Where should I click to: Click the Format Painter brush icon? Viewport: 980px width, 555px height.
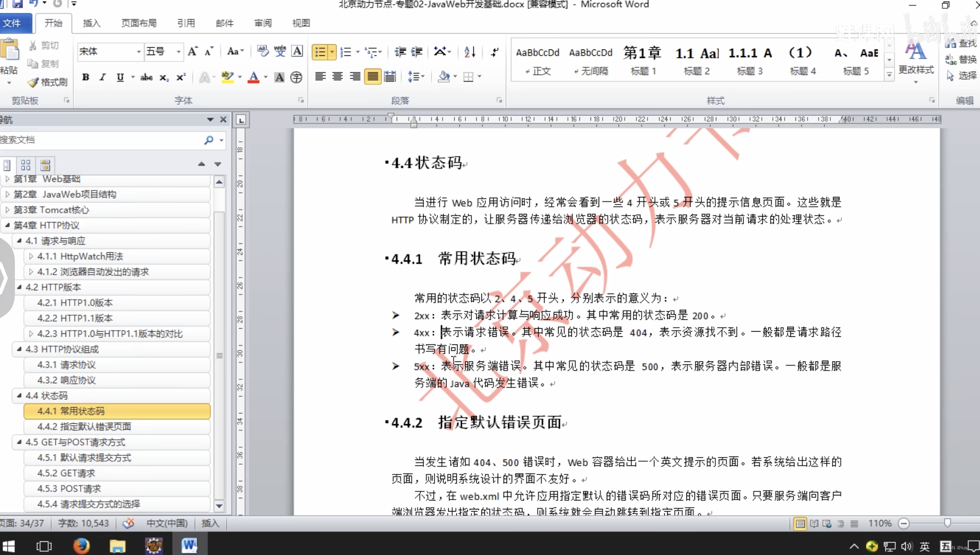[x=34, y=82]
